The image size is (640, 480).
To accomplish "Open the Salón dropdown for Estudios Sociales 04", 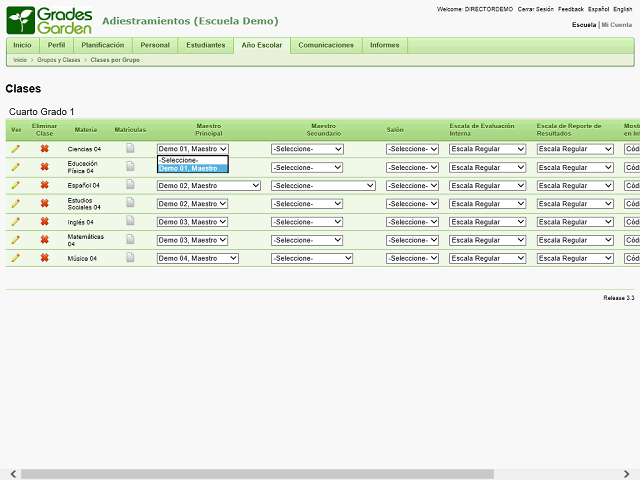I will [x=412, y=204].
